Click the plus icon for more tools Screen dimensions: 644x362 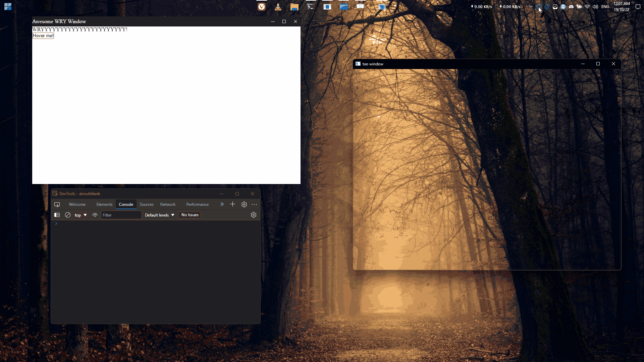[x=232, y=204]
